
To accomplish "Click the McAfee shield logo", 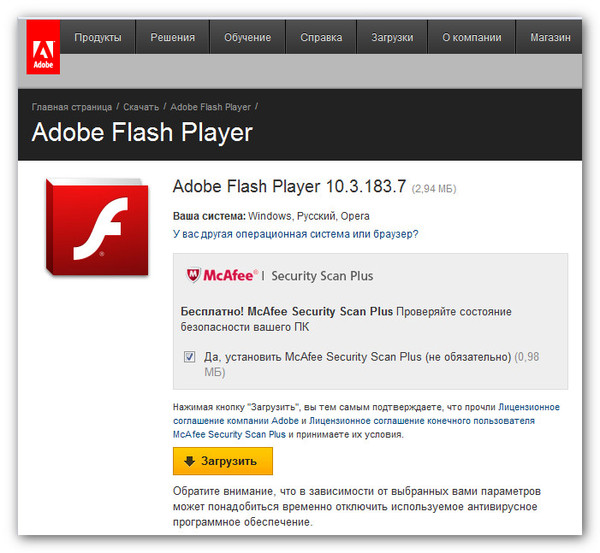I will (193, 275).
